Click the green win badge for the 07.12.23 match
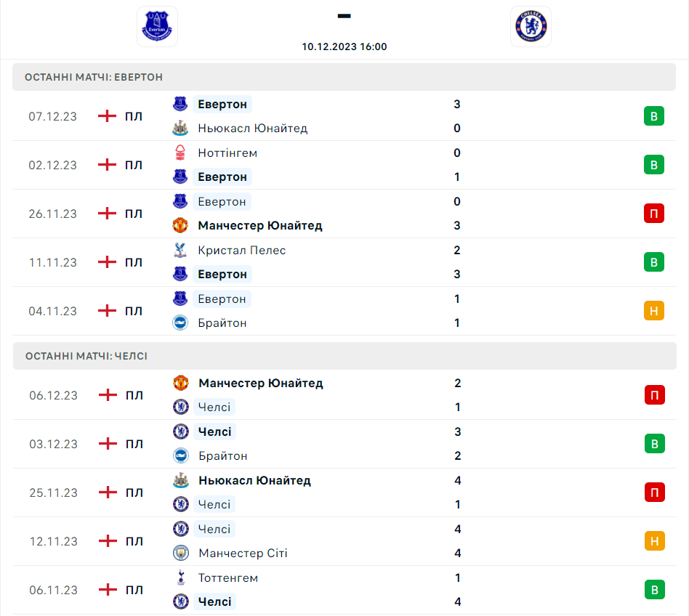Viewport: 689px width, 616px height. [653, 116]
